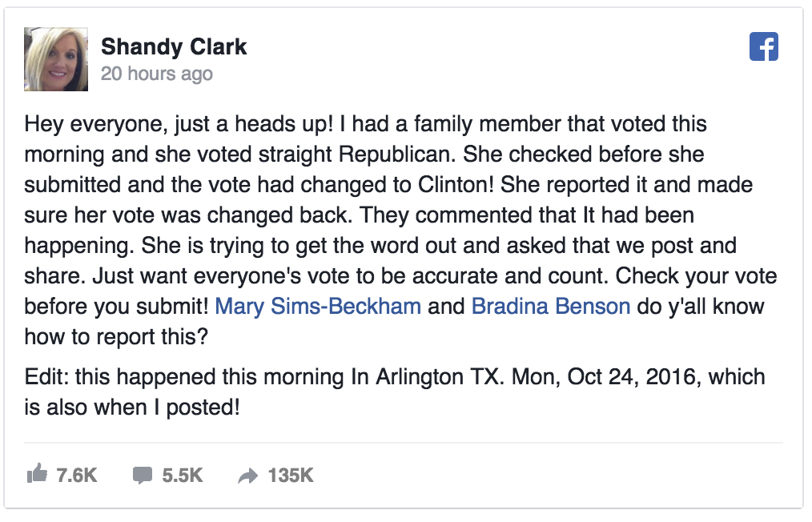Click the "Edit:" paragraph beginning
This screenshot has width=812, height=522.
[46, 377]
